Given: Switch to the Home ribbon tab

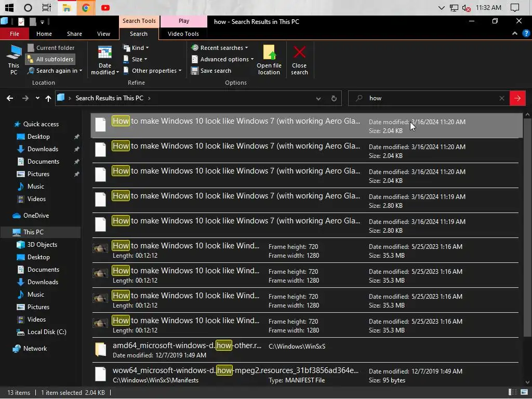Looking at the screenshot, I should click(x=44, y=34).
